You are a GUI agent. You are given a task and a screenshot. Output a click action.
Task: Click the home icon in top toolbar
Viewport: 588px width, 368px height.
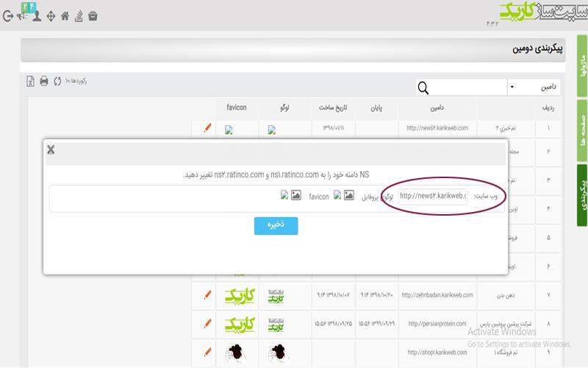tap(65, 16)
